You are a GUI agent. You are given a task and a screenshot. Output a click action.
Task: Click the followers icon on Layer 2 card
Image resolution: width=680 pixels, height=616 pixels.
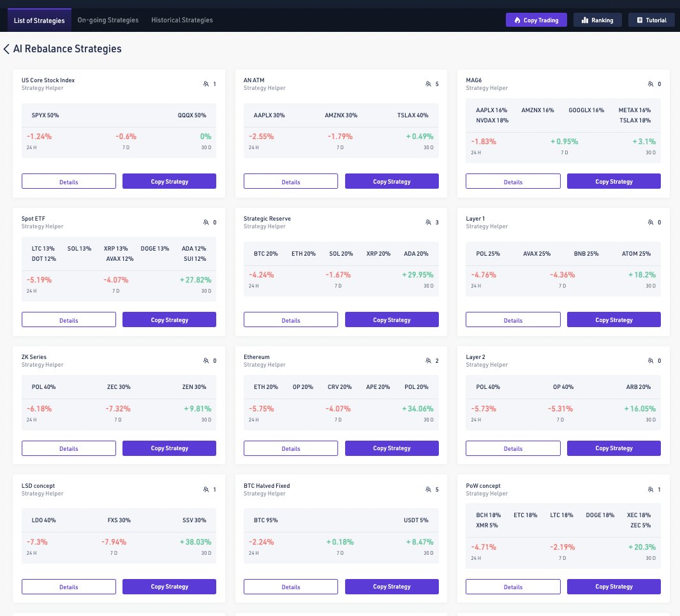651,360
